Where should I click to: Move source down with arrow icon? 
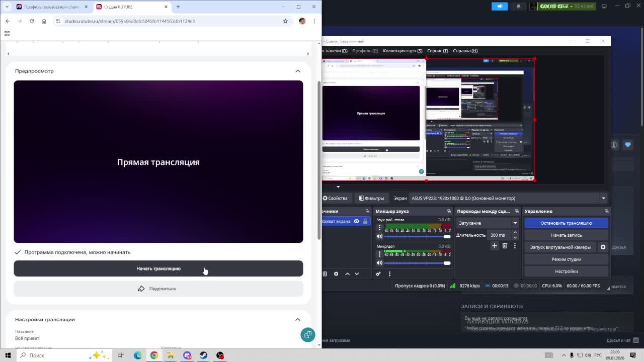pos(357,274)
